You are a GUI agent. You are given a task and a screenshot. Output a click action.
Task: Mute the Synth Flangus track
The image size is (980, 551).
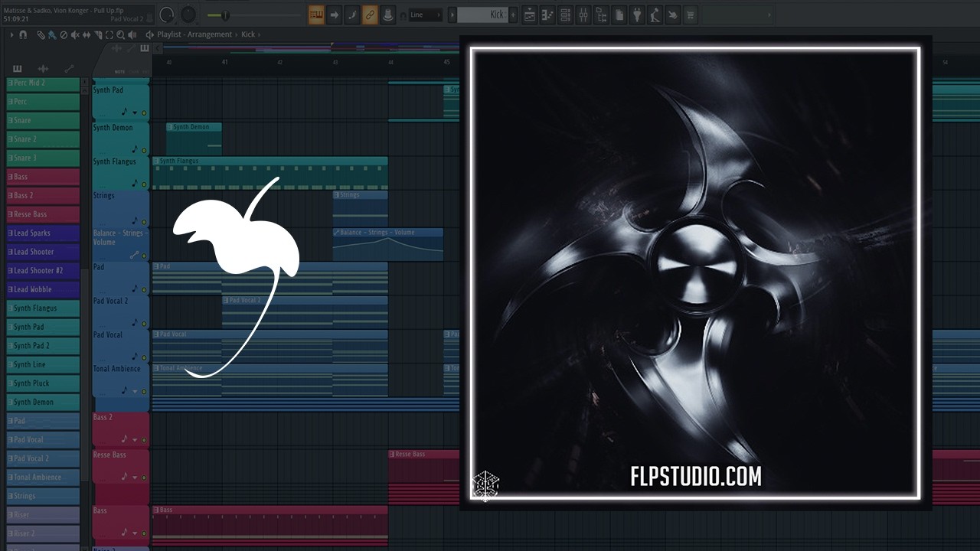[144, 184]
